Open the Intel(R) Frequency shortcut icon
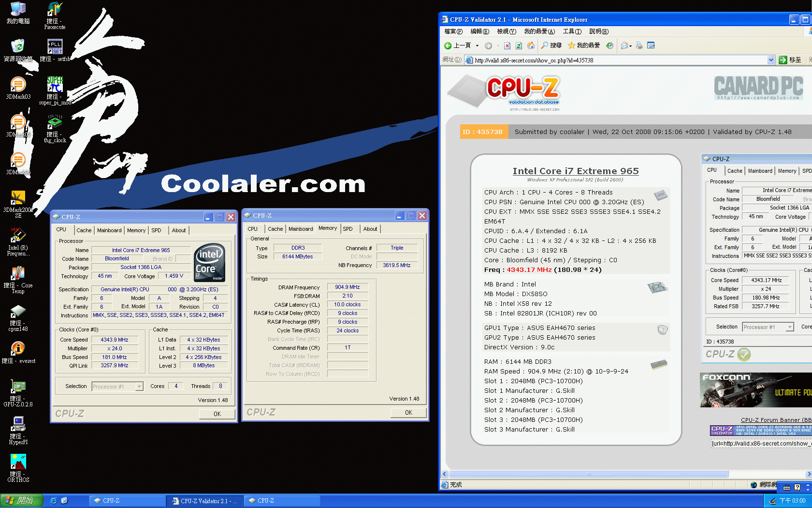The height and width of the screenshot is (508, 812). (18, 241)
